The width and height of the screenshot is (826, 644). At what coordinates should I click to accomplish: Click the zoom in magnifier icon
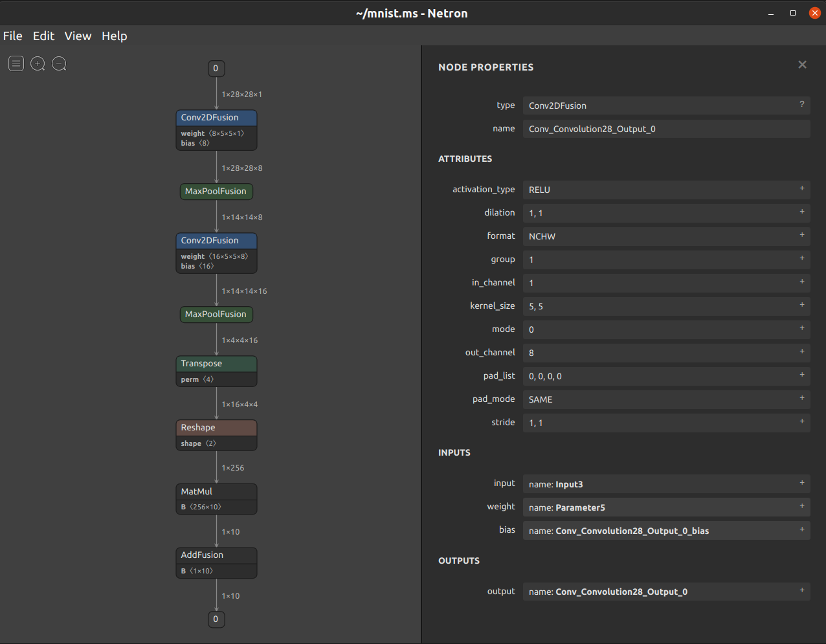(38, 63)
